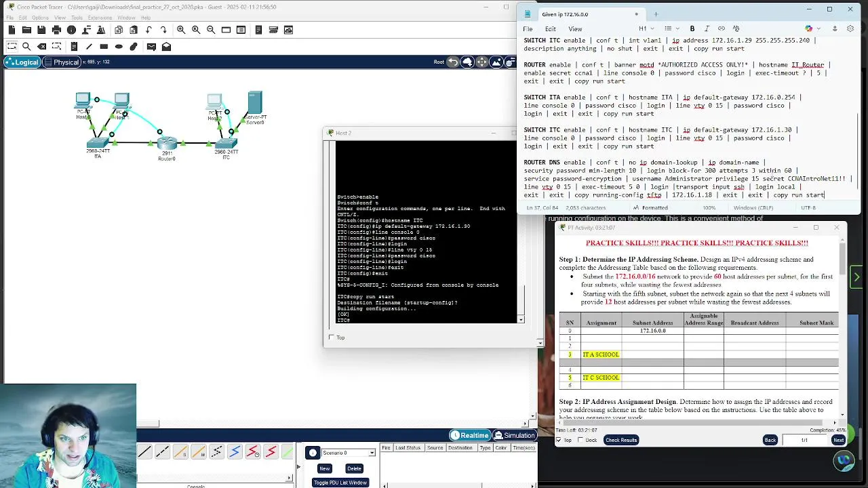Click the Redo arrow in Packet Tracer
The image size is (868, 488).
click(163, 30)
